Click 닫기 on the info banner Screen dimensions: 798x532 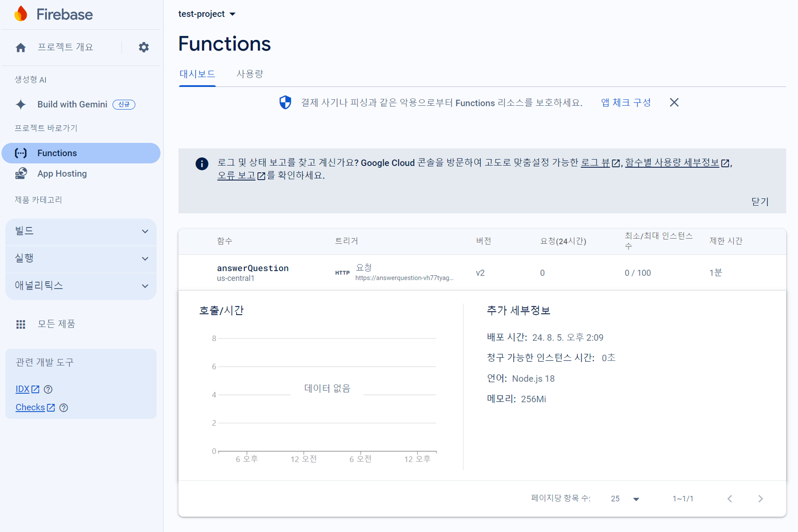[x=759, y=201]
